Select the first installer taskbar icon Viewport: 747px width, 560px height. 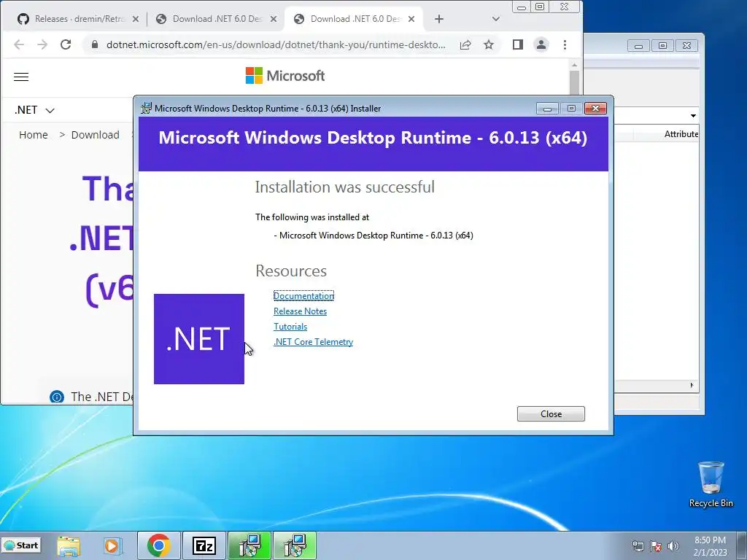coord(249,545)
